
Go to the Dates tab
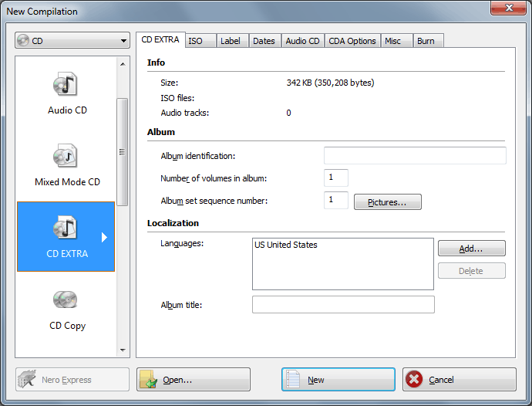[264, 41]
